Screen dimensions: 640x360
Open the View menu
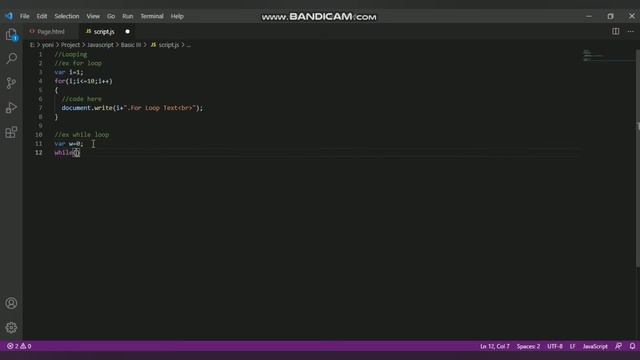pyautogui.click(x=93, y=16)
